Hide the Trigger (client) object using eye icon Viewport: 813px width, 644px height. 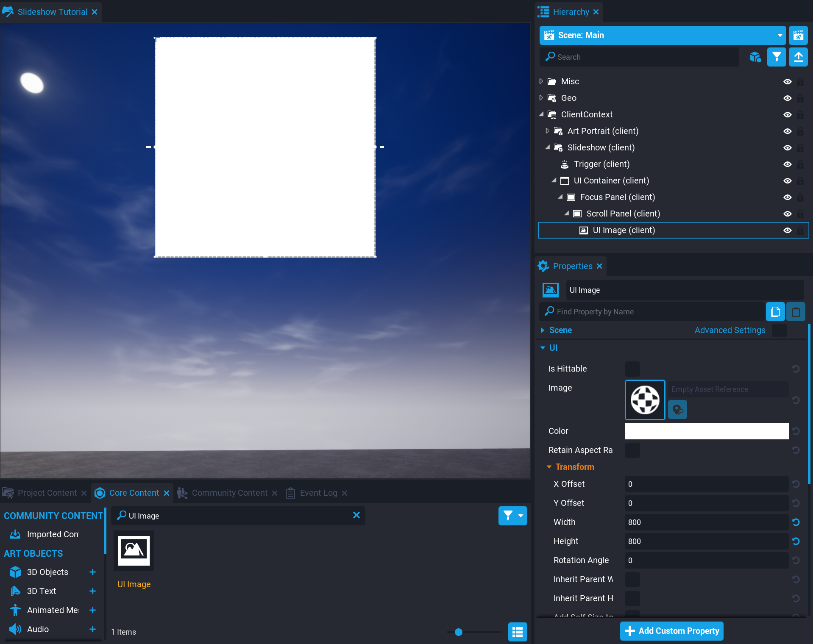(787, 164)
